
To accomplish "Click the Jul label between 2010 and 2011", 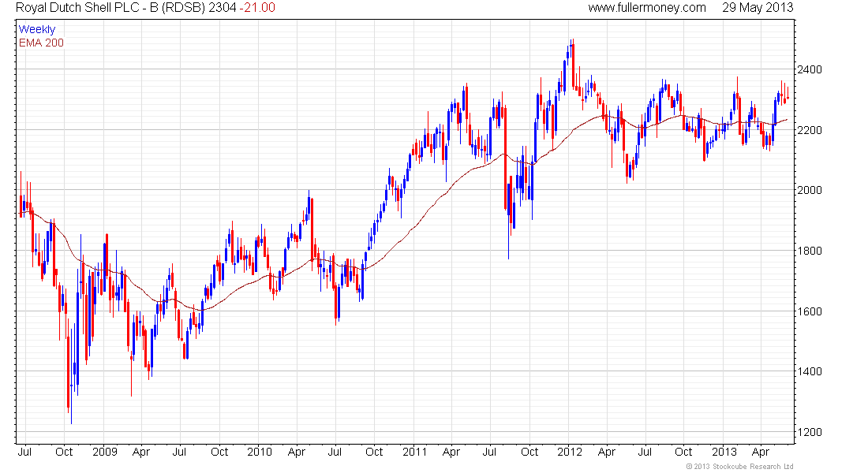I will click(x=335, y=452).
